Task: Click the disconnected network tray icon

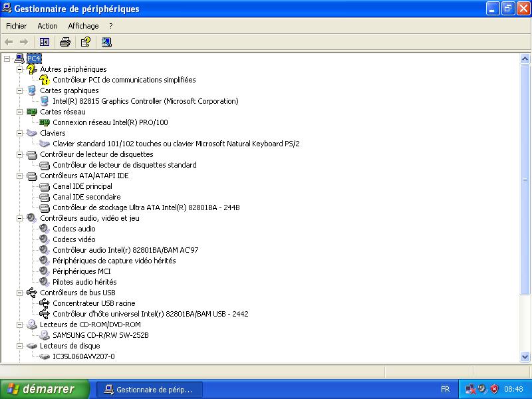Action: (x=470, y=389)
